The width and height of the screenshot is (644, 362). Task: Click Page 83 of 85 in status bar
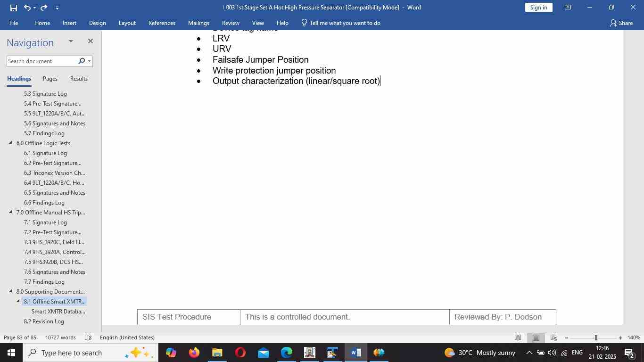20,337
